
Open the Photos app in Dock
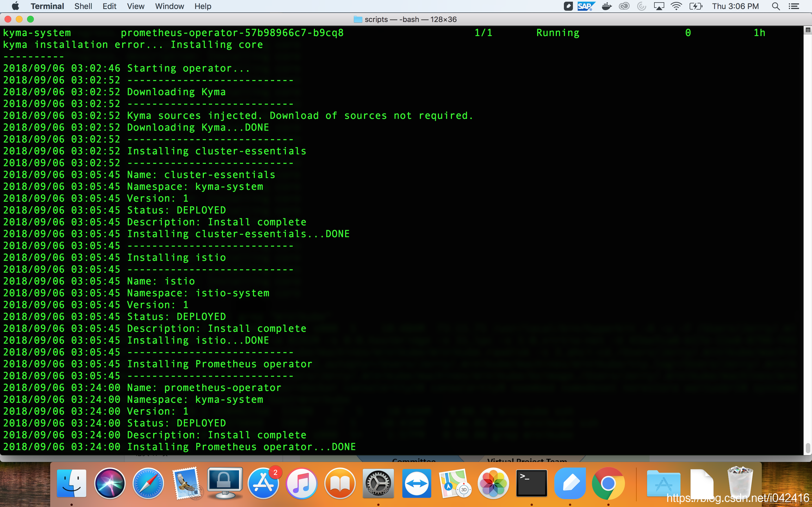pyautogui.click(x=493, y=483)
